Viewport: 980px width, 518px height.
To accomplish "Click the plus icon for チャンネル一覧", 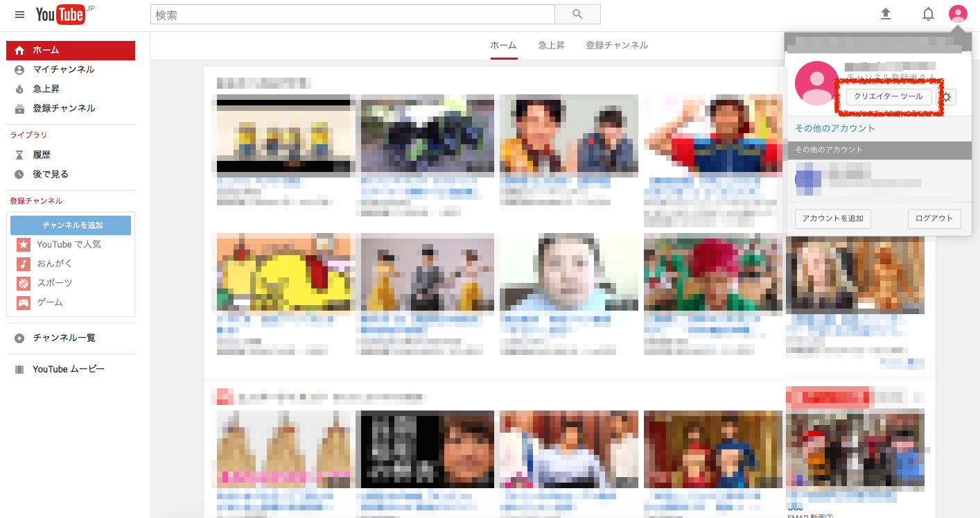I will 19,338.
